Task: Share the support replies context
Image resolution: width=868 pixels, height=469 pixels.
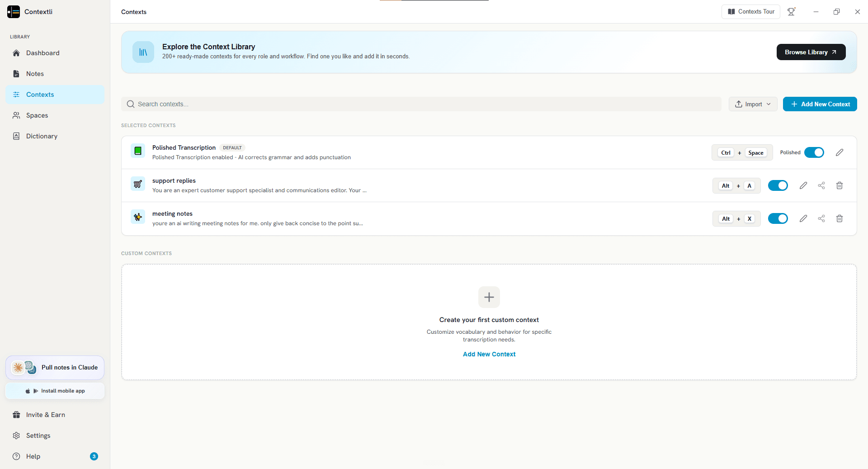Action: point(821,185)
